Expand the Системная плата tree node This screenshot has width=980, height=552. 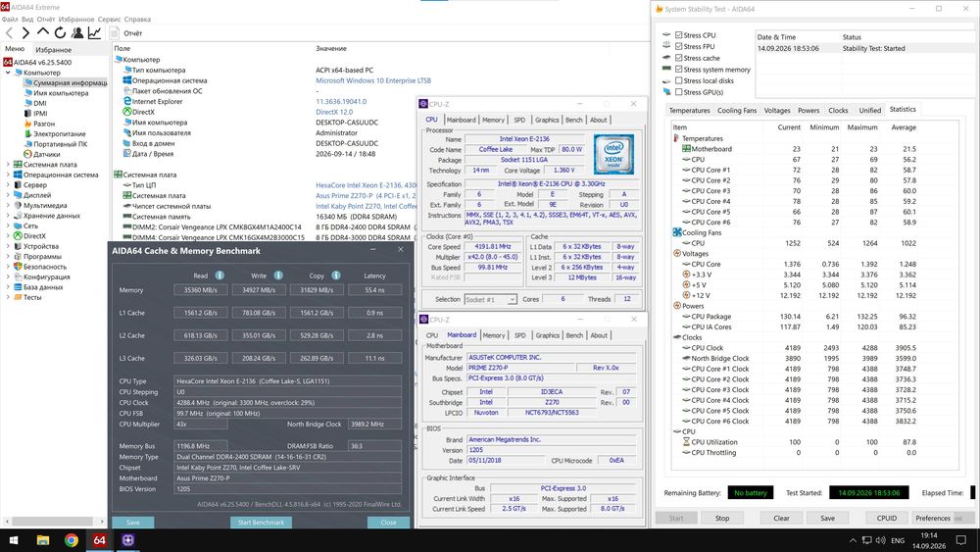(8, 165)
